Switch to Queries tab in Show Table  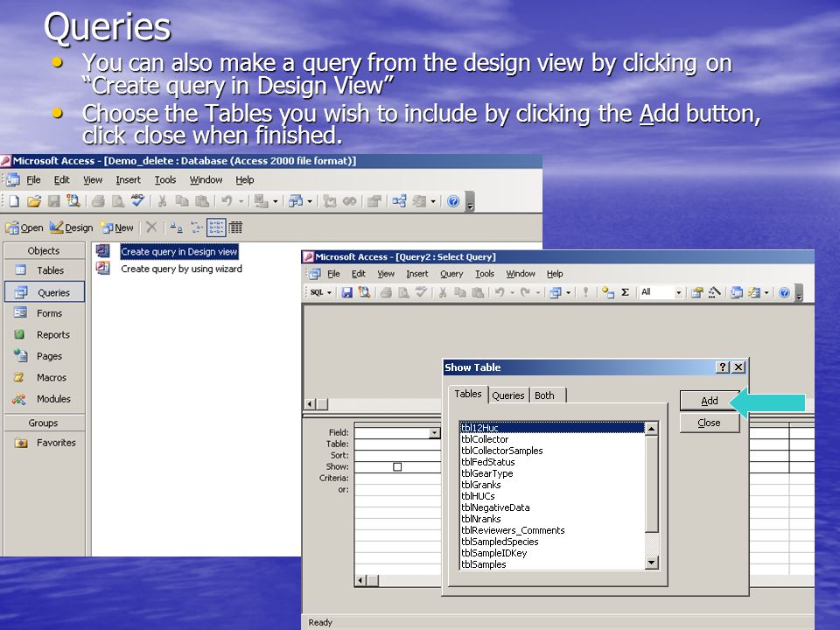coord(507,395)
